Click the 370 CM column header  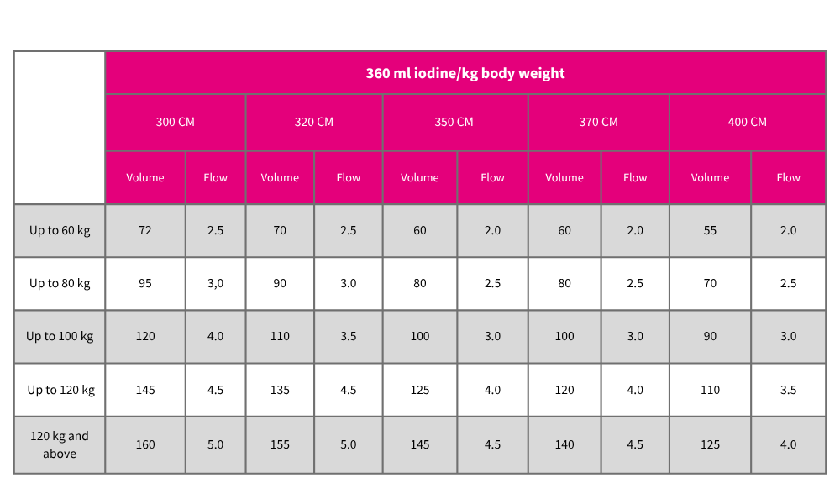(598, 122)
